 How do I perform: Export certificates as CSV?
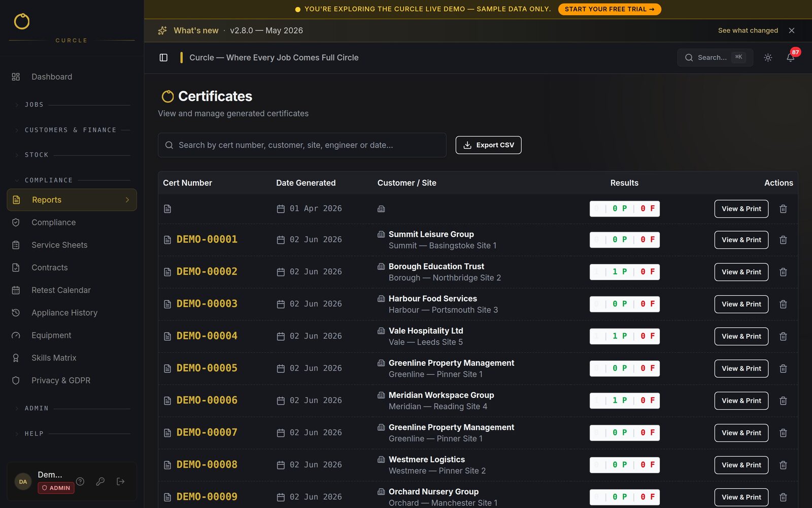488,145
